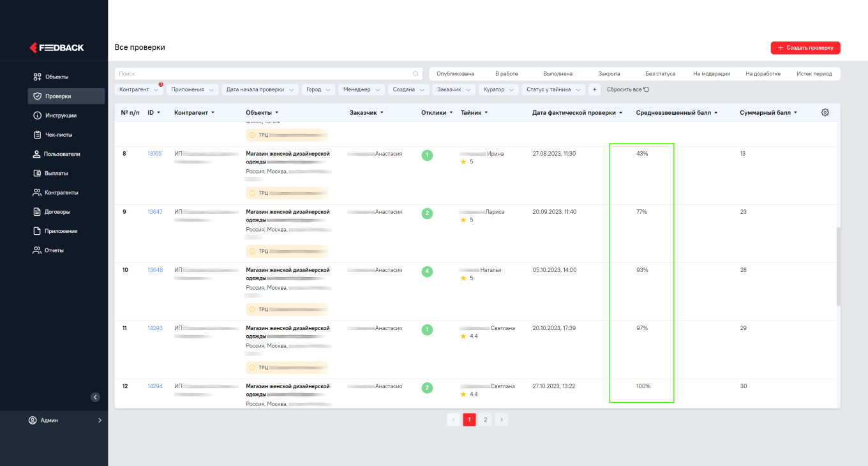Viewport: 868px width, 466px height.
Task: Open Приложения filter dropdown
Action: point(193,90)
